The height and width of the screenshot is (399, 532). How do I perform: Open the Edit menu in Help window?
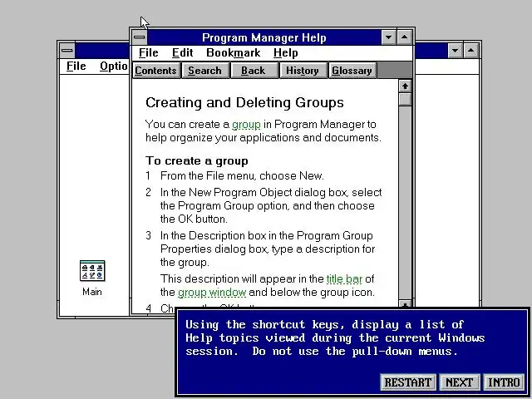(x=183, y=53)
